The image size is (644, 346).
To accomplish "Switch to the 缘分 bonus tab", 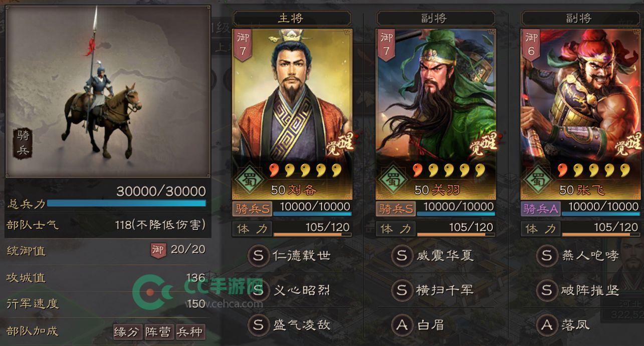I will [x=128, y=331].
